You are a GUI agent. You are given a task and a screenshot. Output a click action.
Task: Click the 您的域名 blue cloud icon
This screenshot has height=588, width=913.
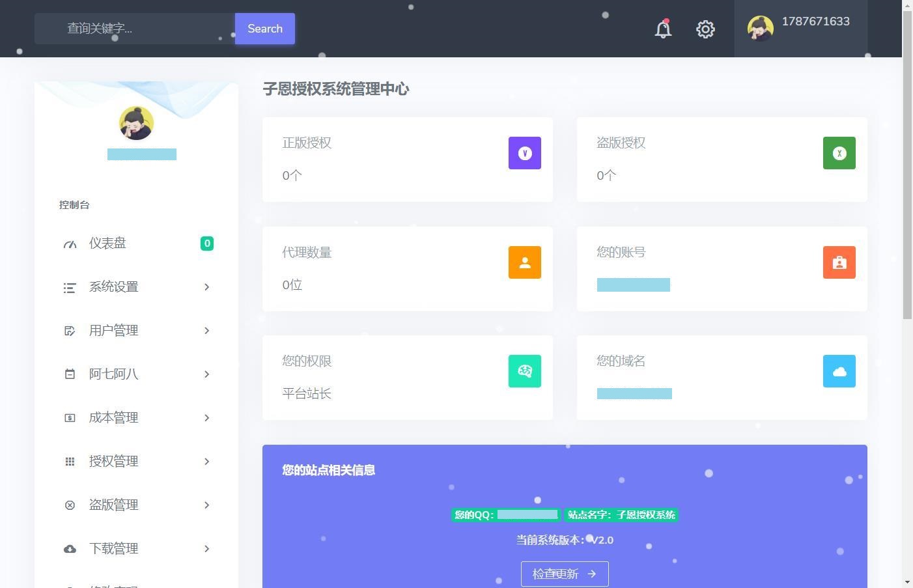(839, 371)
